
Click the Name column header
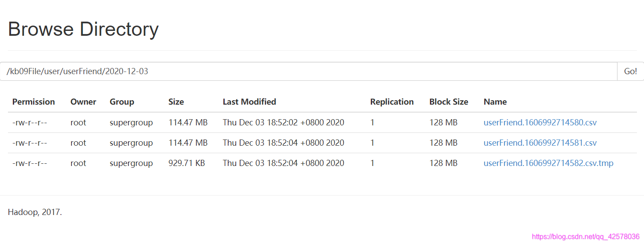[x=495, y=102]
